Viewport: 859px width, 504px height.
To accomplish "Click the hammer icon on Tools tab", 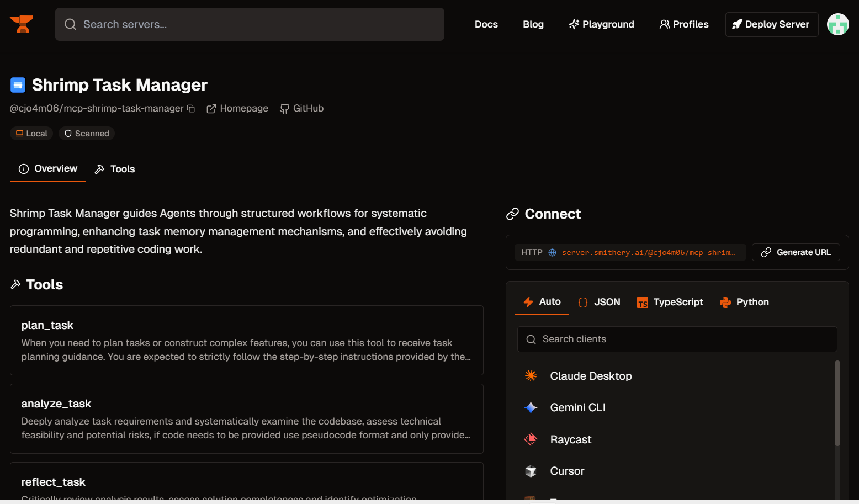I will coord(100,169).
